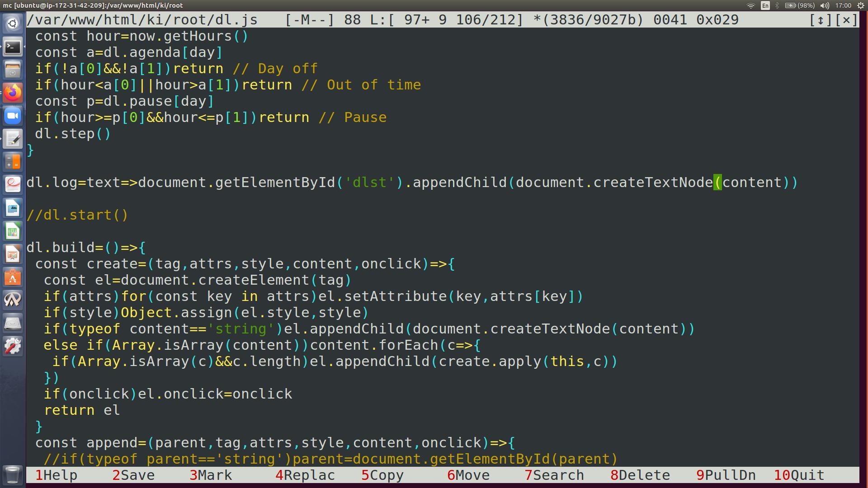Open the Trash icon in launcher
868x488 pixels.
(13, 474)
